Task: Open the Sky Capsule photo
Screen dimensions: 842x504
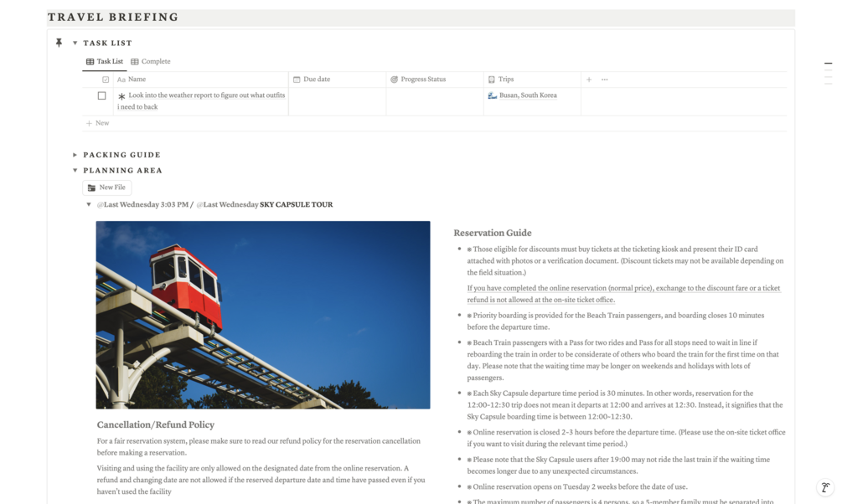Action: [x=263, y=315]
